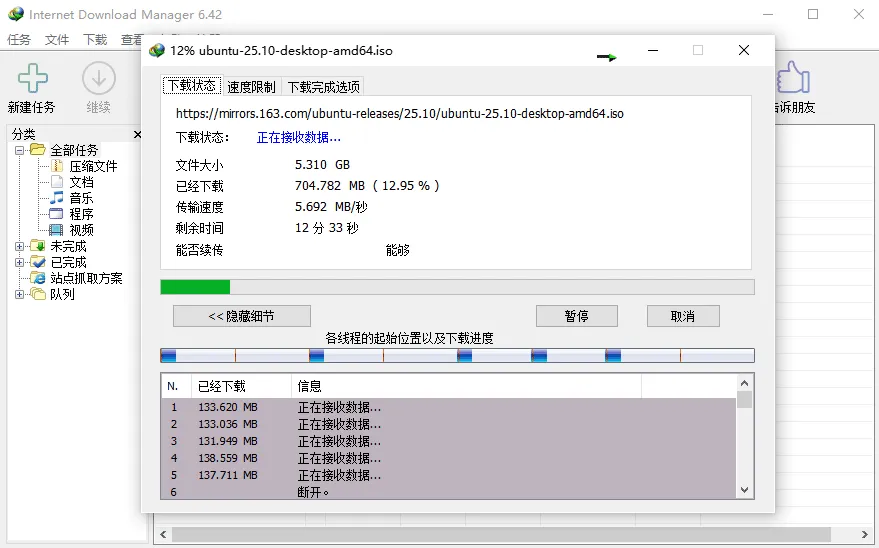Screen dimensions: 879x548
Task: Click the thread segments progress bar
Action: pyautogui.click(x=457, y=355)
